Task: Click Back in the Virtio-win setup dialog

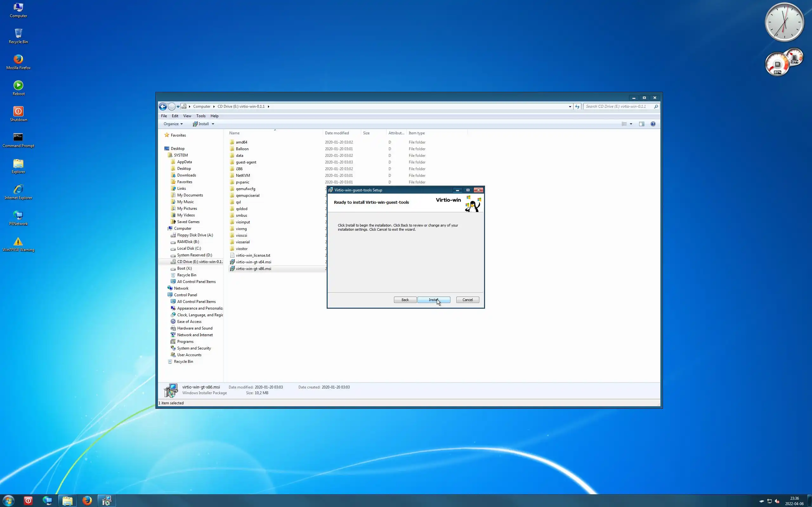Action: [x=405, y=300]
